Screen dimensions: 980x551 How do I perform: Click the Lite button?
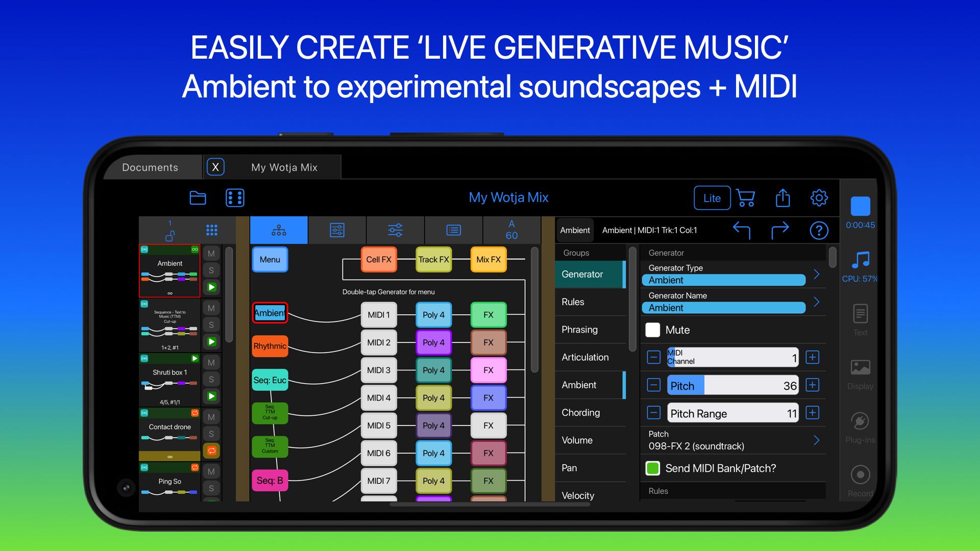[x=712, y=198]
